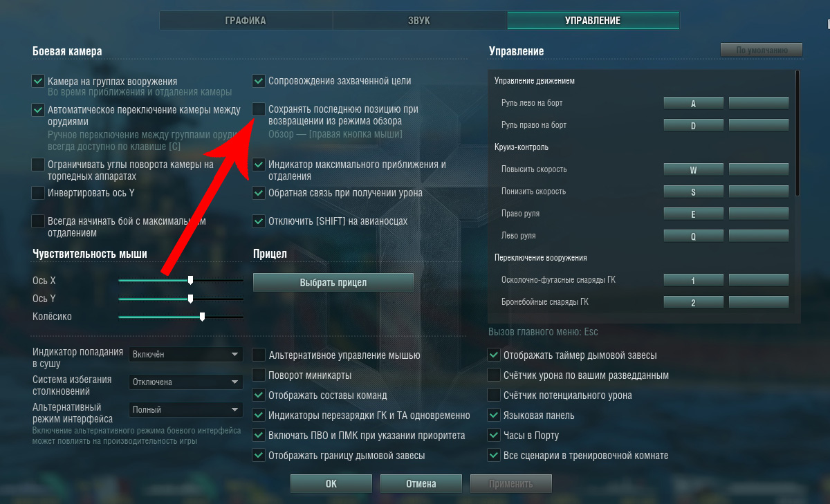Click the Выбрать прицел button
The height and width of the screenshot is (504, 830).
point(333,283)
